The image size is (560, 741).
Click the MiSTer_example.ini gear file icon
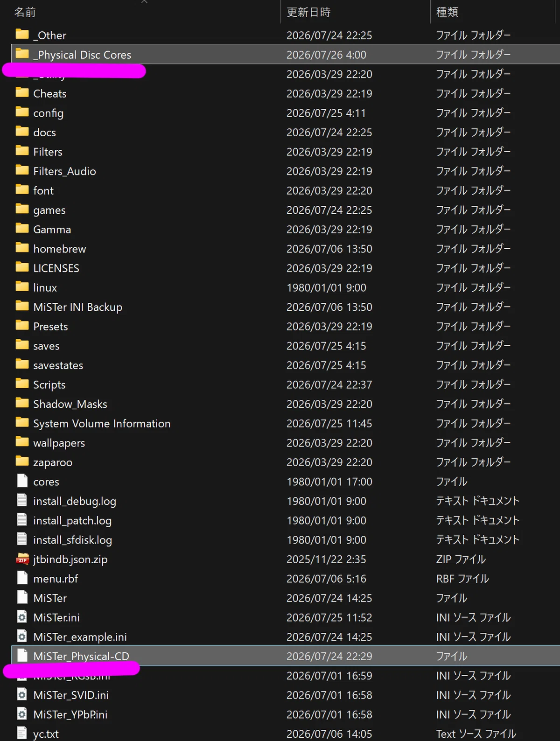tap(22, 636)
